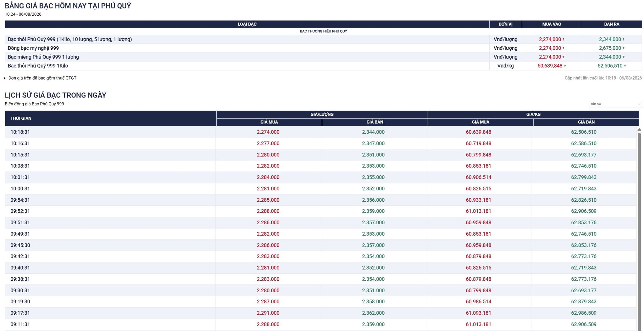644x331 pixels.
Task: Click up arrow beside 2,344,000 on Bạc thỏi row
Action: pos(624,39)
